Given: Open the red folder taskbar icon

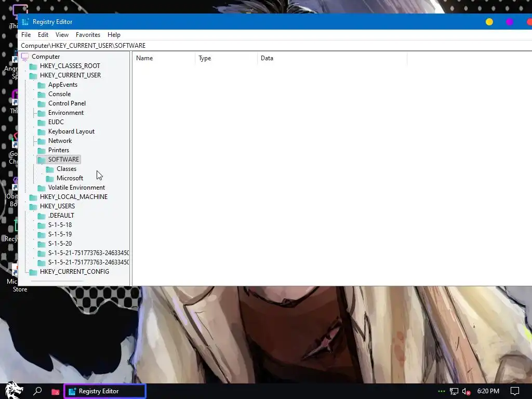Looking at the screenshot, I should point(55,392).
